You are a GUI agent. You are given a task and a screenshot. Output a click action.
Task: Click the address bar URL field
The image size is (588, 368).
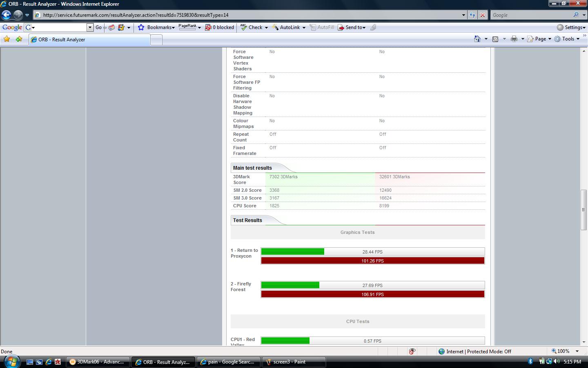click(249, 15)
